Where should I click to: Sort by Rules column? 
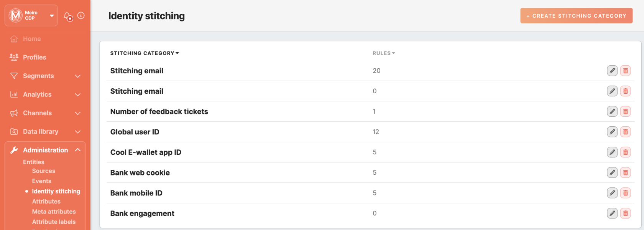click(x=384, y=53)
